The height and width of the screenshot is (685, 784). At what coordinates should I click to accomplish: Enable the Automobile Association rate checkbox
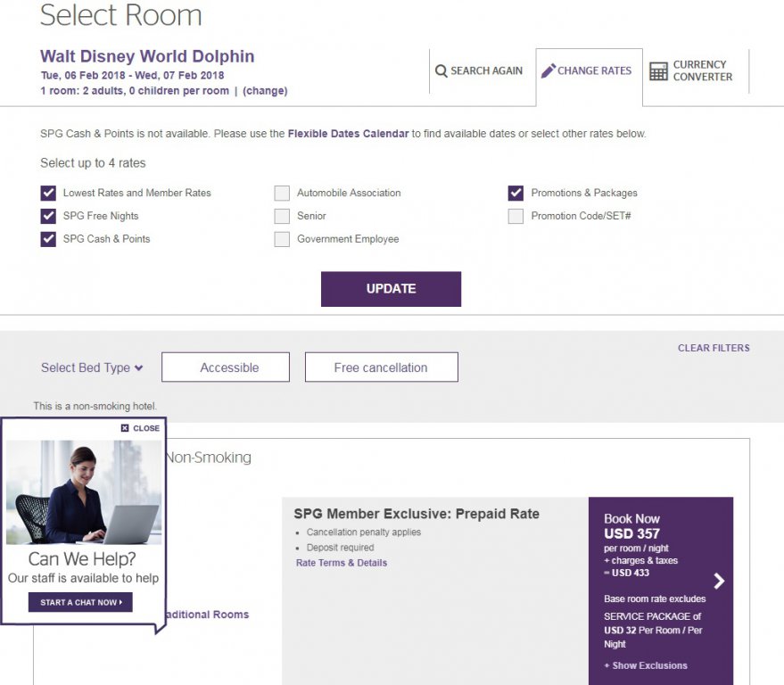[282, 193]
